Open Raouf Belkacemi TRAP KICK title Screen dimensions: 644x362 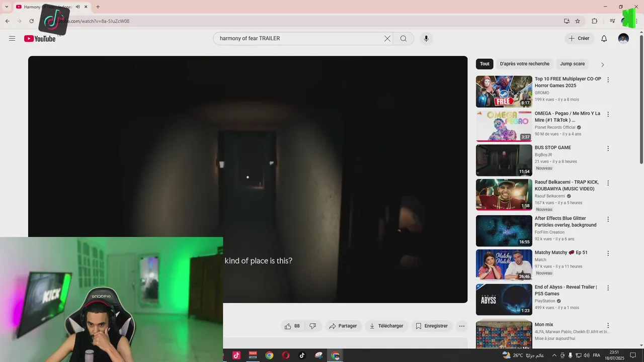[567, 186]
